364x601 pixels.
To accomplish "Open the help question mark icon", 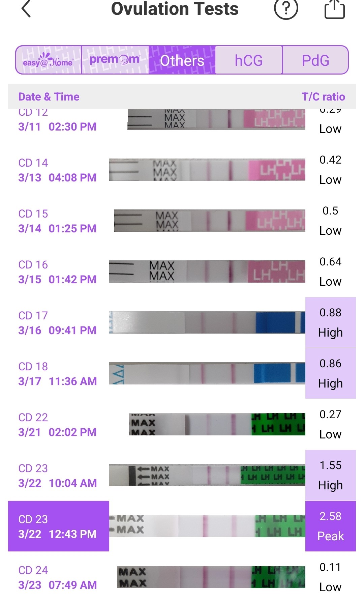I will (286, 9).
